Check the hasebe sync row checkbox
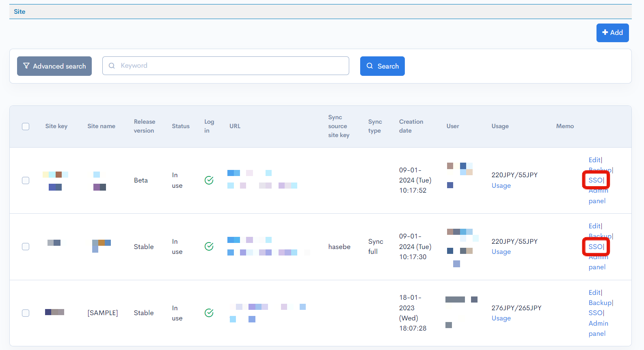The width and height of the screenshot is (644, 350). 26,247
